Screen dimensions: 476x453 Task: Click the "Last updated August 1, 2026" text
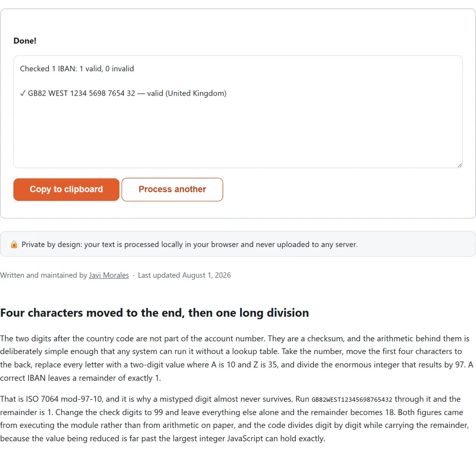(184, 275)
